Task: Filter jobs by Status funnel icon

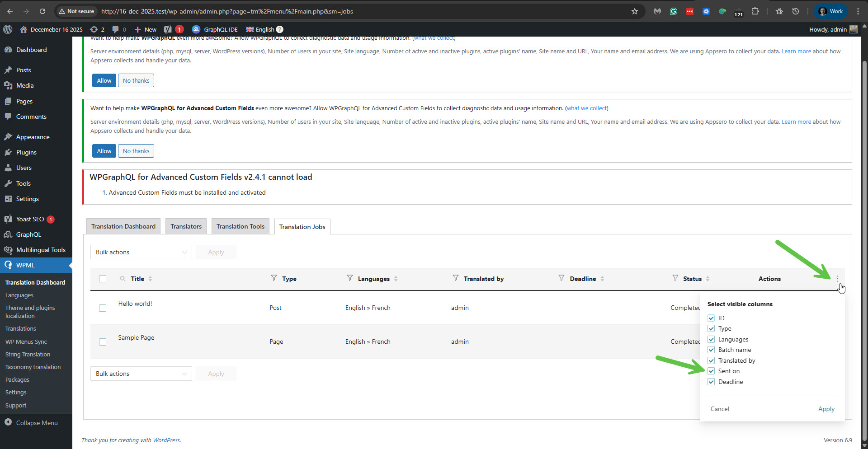Action: [675, 278]
